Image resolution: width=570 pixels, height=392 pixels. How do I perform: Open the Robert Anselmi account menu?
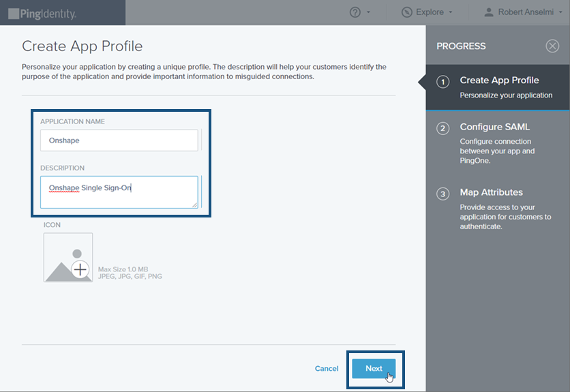(x=524, y=12)
